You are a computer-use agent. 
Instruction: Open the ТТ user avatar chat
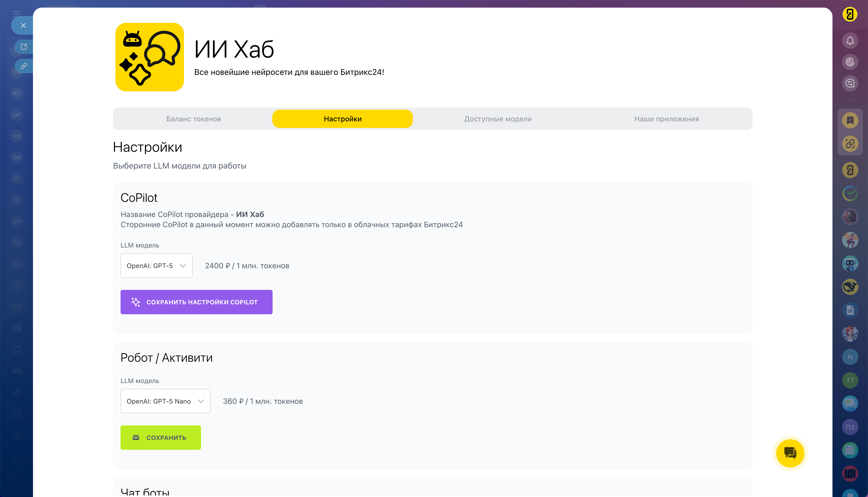point(850,380)
